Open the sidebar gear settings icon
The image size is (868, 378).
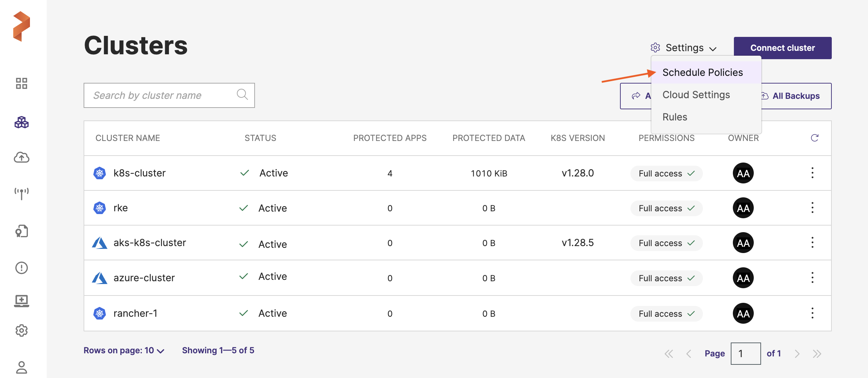point(22,330)
